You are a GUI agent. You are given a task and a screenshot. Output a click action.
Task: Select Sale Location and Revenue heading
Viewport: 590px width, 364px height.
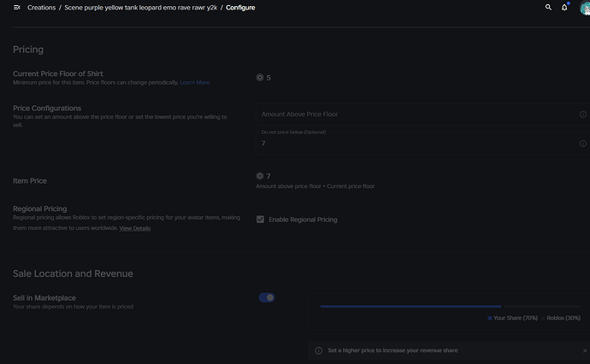tap(73, 273)
